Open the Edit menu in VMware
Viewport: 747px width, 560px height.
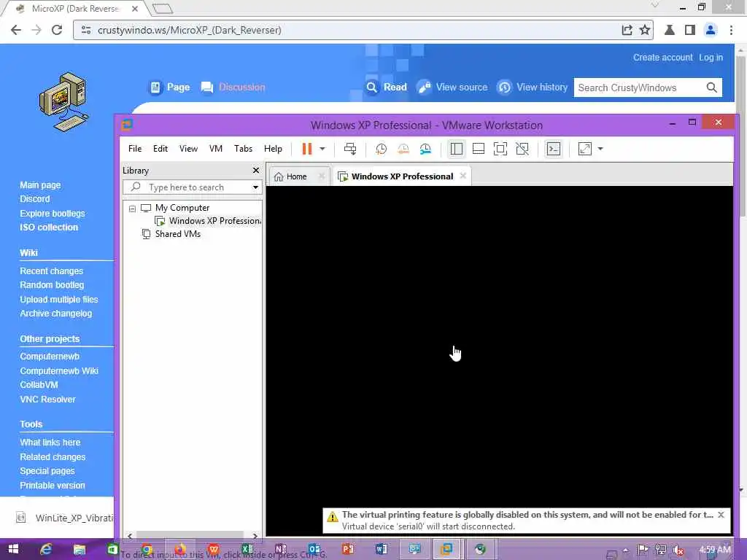click(x=160, y=149)
